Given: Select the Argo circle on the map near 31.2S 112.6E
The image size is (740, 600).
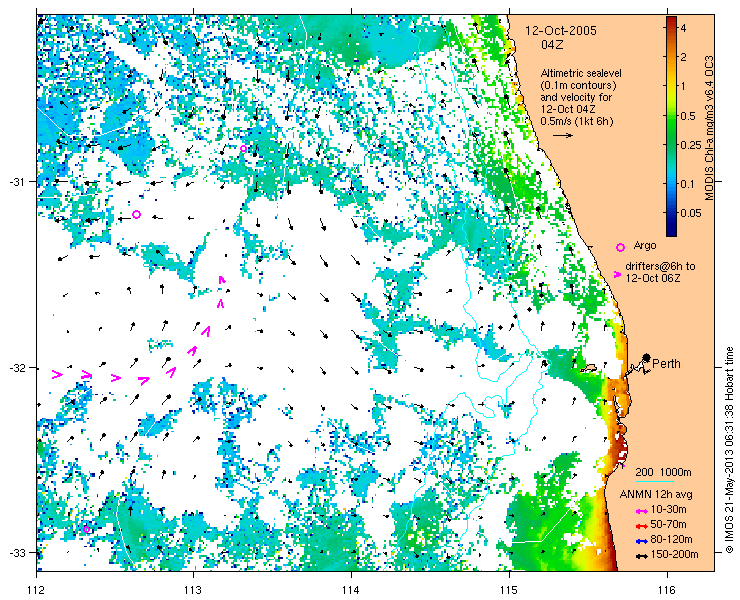Looking at the screenshot, I should point(136,214).
